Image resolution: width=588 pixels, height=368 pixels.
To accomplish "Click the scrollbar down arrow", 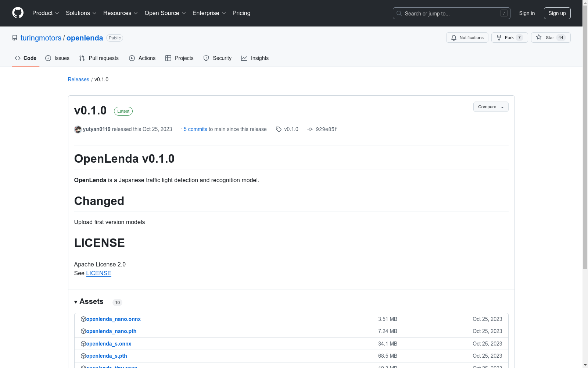I will pyautogui.click(x=585, y=365).
